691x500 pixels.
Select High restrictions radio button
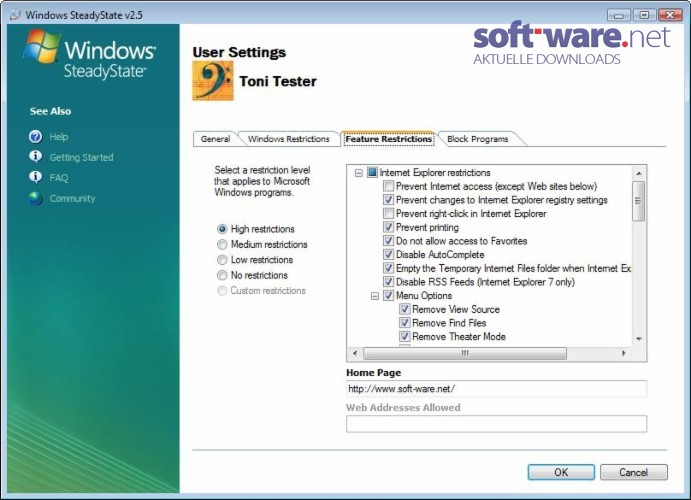222,229
